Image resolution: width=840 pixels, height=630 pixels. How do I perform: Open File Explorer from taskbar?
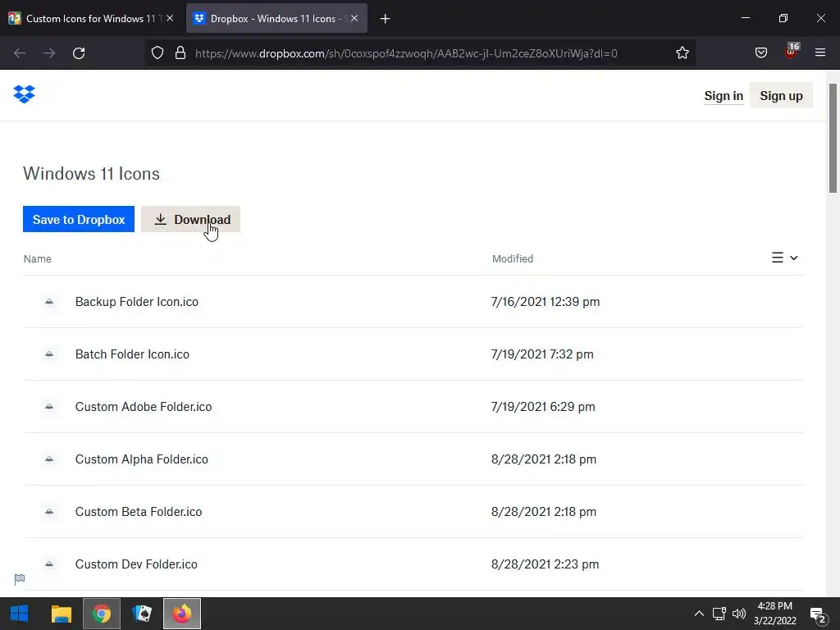[x=61, y=614]
